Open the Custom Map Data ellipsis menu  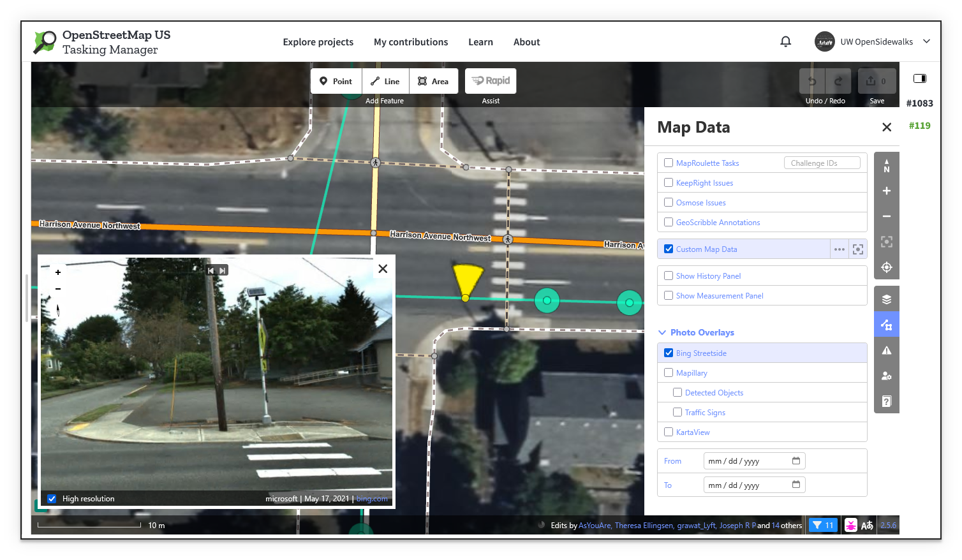pyautogui.click(x=839, y=249)
